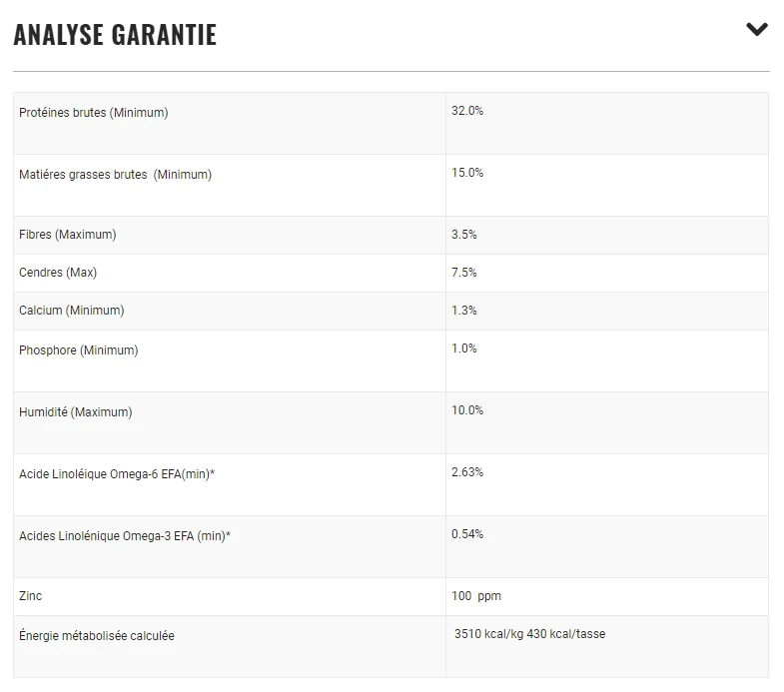Select the Acides Linolénique Omega-3 label
784x692 pixels.
point(125,536)
